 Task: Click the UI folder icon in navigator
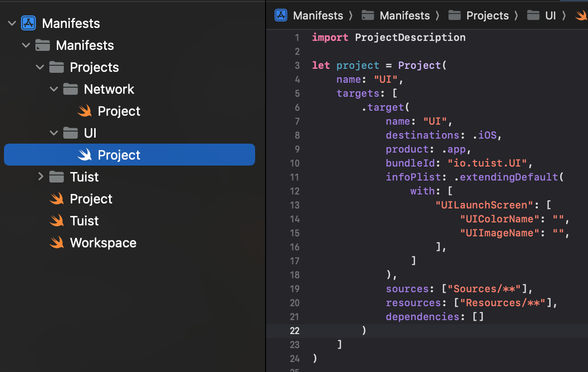(70, 133)
